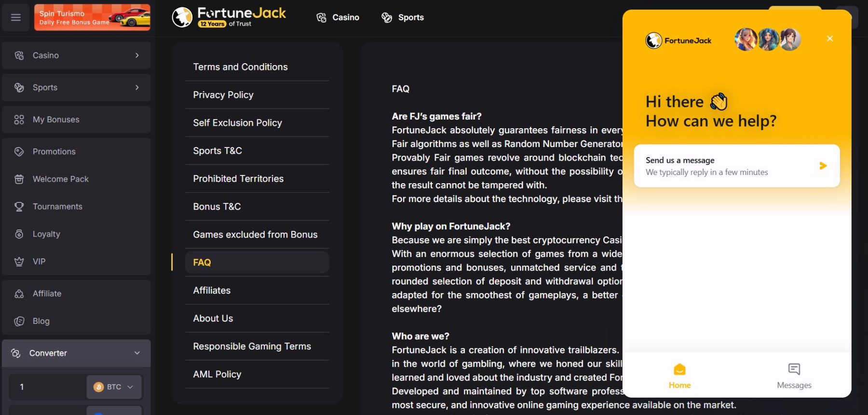Image resolution: width=868 pixels, height=415 pixels.
Task: Click the send arrow in chat widget
Action: click(823, 166)
